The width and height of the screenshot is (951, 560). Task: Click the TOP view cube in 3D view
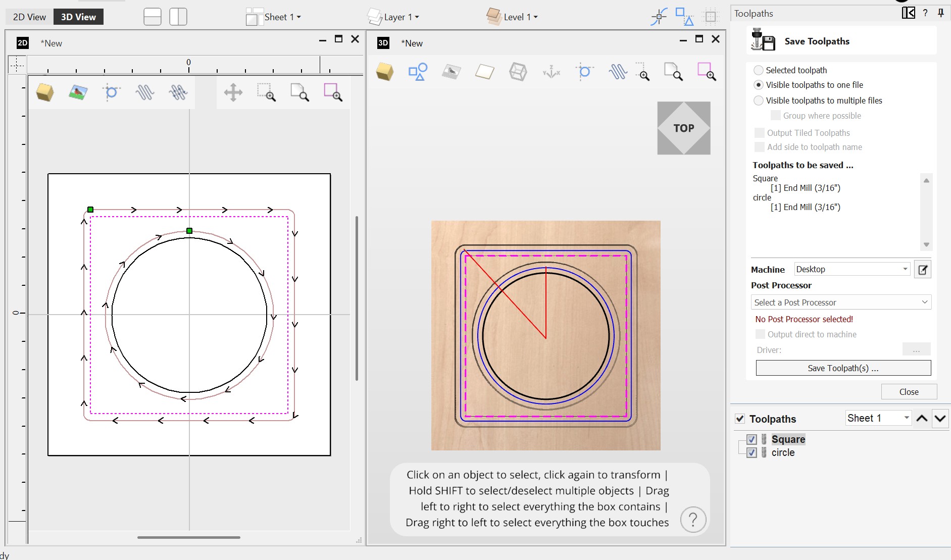(x=683, y=128)
